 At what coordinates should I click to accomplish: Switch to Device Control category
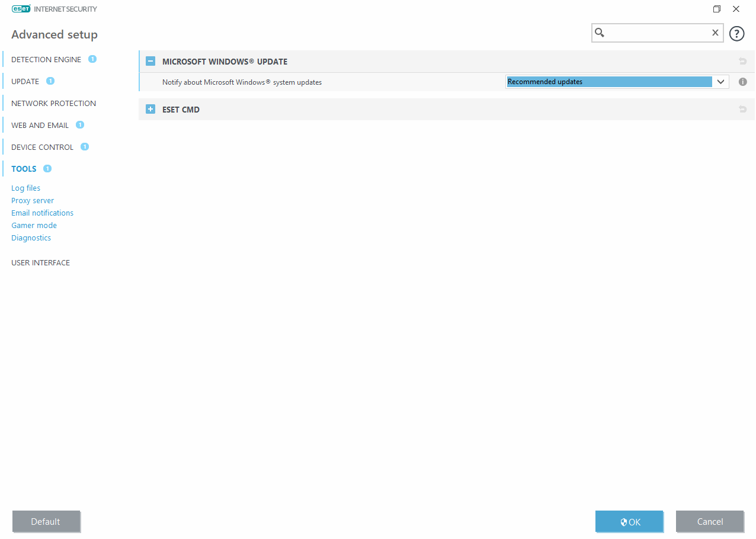click(x=42, y=147)
